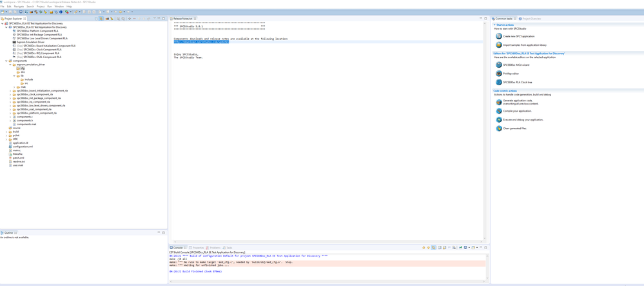The height and width of the screenshot is (286, 644).
Task: Open the Run menu
Action: (x=50, y=6)
